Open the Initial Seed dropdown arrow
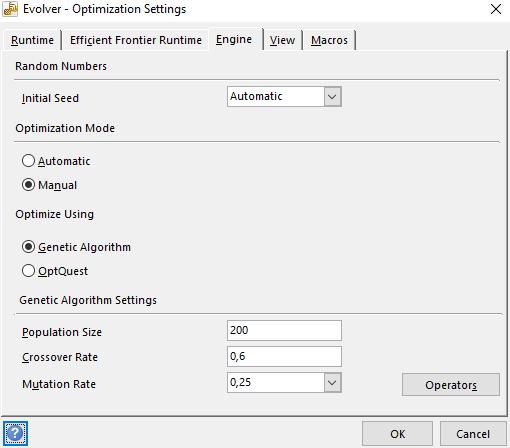Image resolution: width=510 pixels, height=448 pixels. 332,97
